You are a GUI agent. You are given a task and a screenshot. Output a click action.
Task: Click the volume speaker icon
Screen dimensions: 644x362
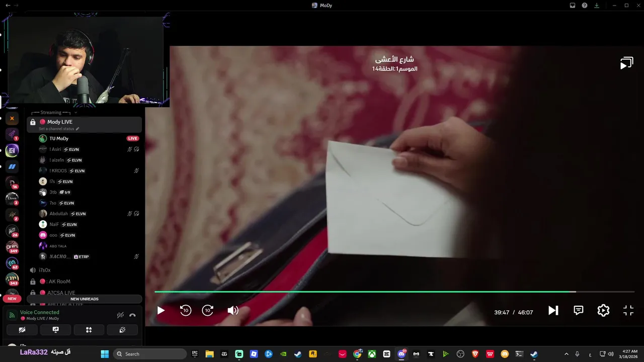[232, 311]
